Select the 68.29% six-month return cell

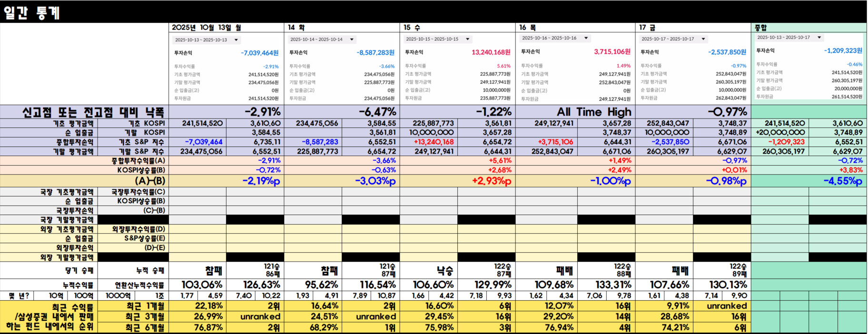(x=313, y=327)
